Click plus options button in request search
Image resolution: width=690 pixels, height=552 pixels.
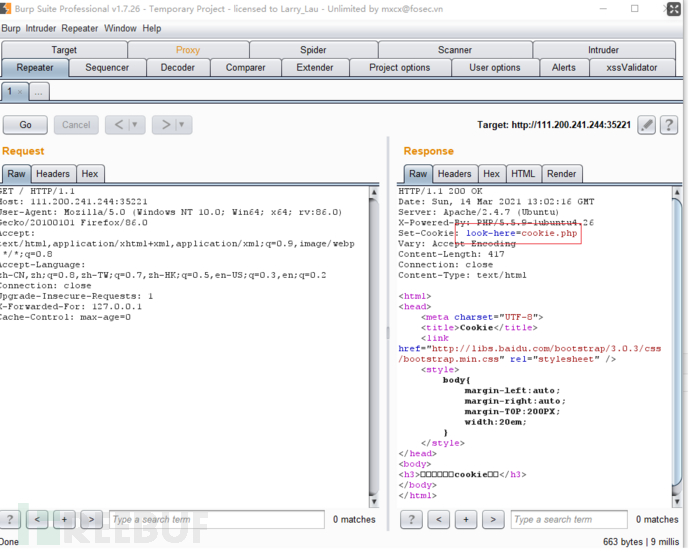point(64,519)
